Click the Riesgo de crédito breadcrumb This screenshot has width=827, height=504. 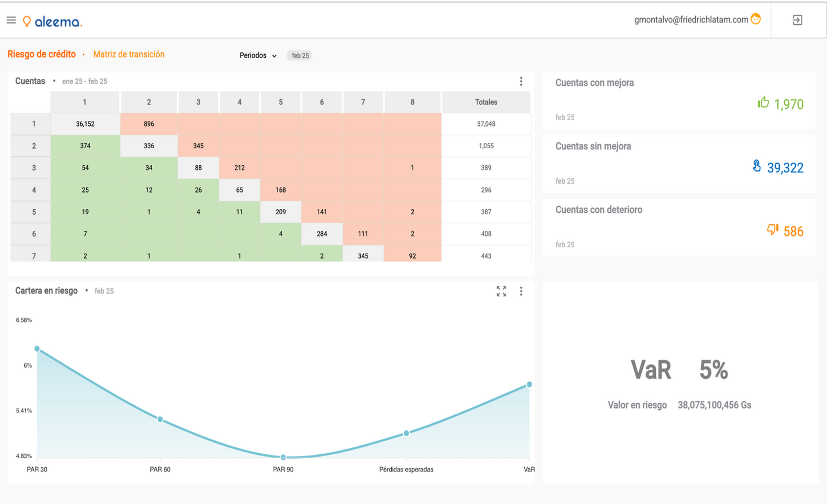(42, 54)
